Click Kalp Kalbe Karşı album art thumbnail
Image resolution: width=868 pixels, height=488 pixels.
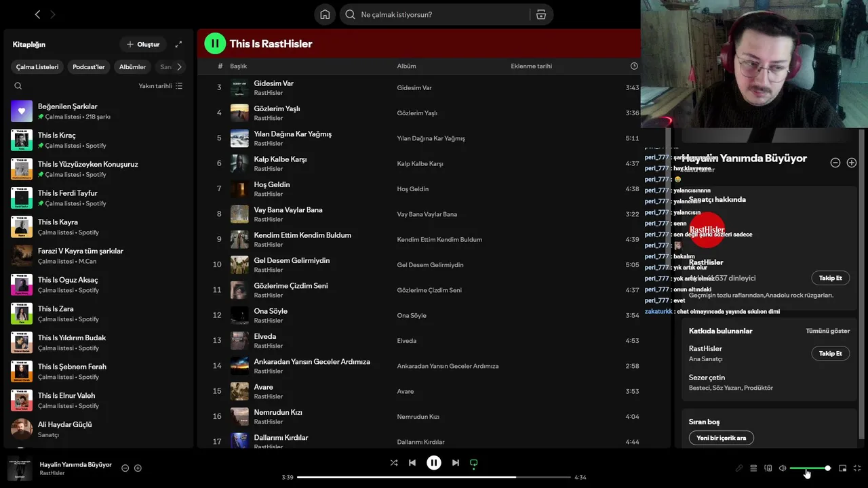pyautogui.click(x=239, y=163)
